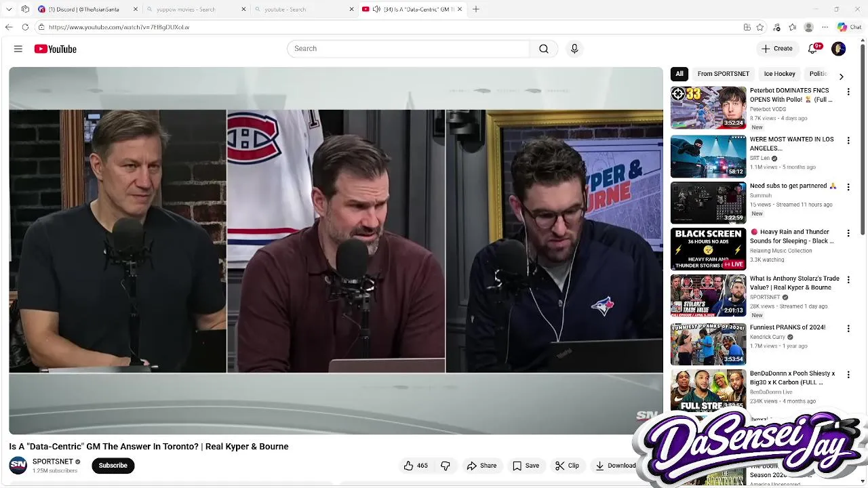Screen dimensions: 868x488
Task: Open the YouTube guide hamburger menu
Action: (x=18, y=49)
